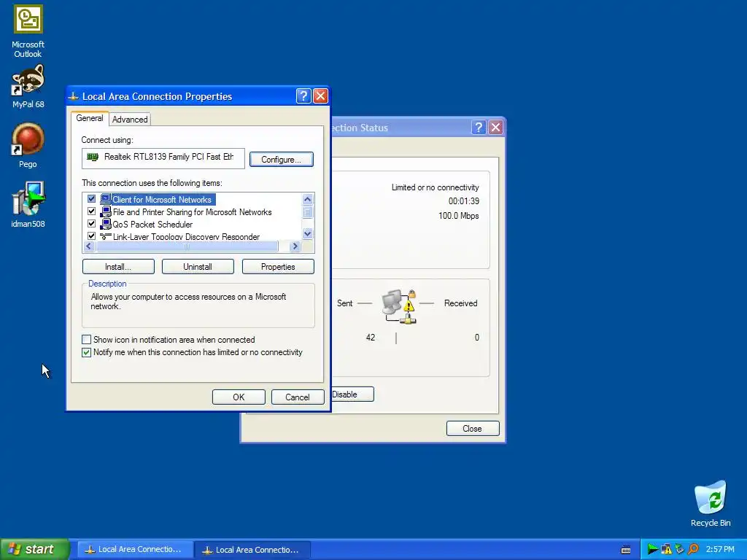Viewport: 747px width, 560px height.
Task: Click the File and Printer Sharing item icon
Action: [x=106, y=211]
